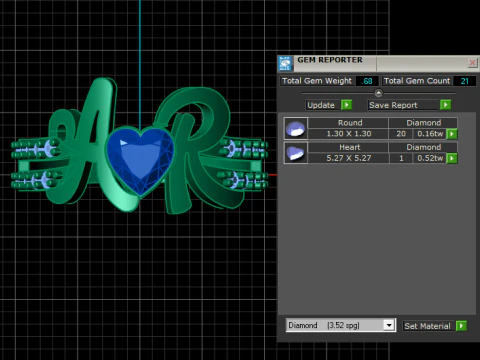
Task: Close the Gem Reporter panel
Action: (472, 63)
